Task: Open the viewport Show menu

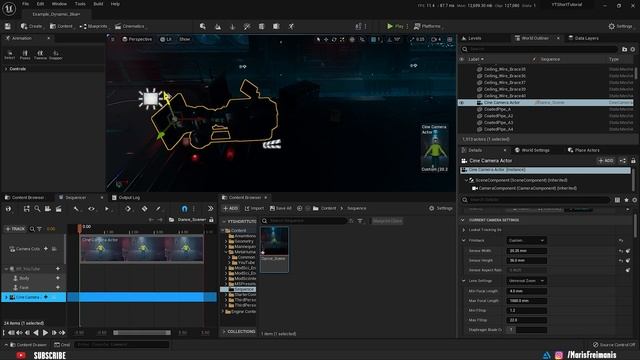Action: (x=184, y=39)
